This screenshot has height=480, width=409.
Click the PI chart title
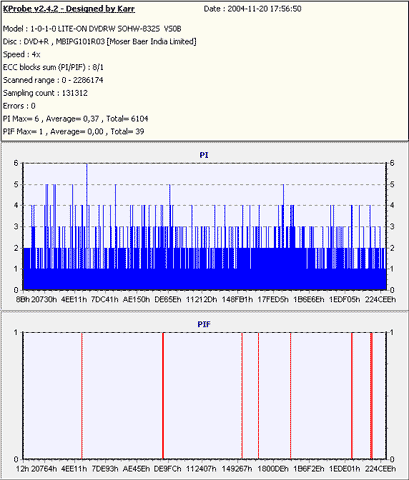pos(204,155)
